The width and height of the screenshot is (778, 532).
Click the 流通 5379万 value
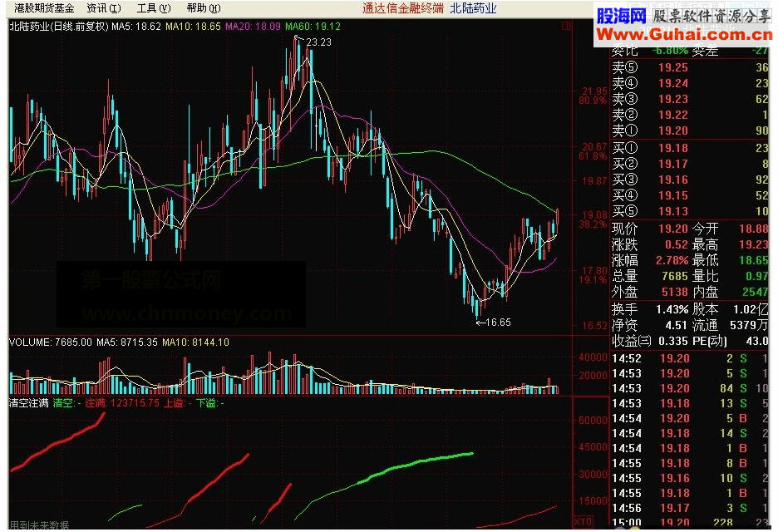point(749,326)
